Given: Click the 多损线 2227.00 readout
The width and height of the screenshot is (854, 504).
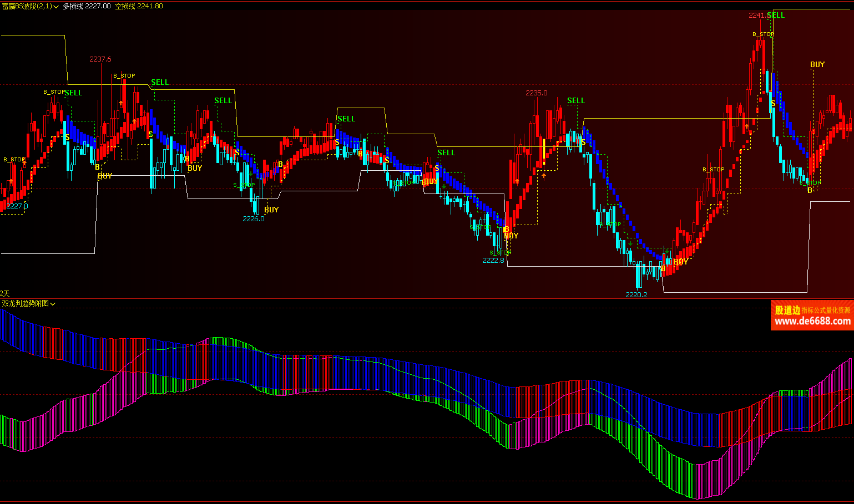Looking at the screenshot, I should 87,6.
